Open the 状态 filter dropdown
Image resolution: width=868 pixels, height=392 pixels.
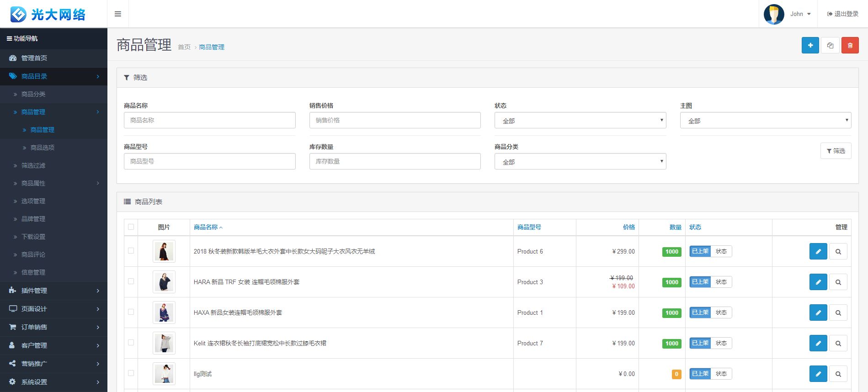pos(580,121)
